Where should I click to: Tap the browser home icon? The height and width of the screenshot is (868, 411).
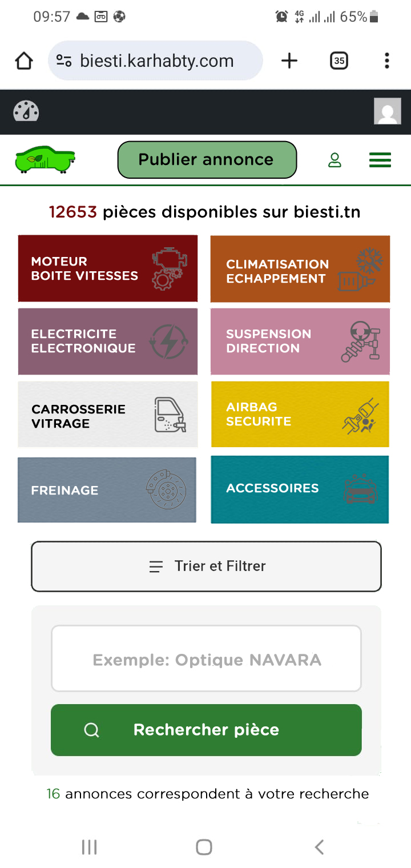(x=24, y=61)
